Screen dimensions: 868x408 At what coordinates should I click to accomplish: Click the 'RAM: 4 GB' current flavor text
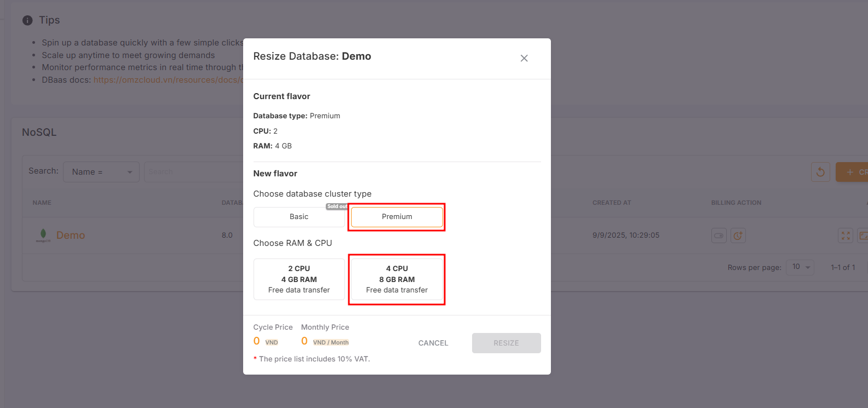click(x=273, y=146)
